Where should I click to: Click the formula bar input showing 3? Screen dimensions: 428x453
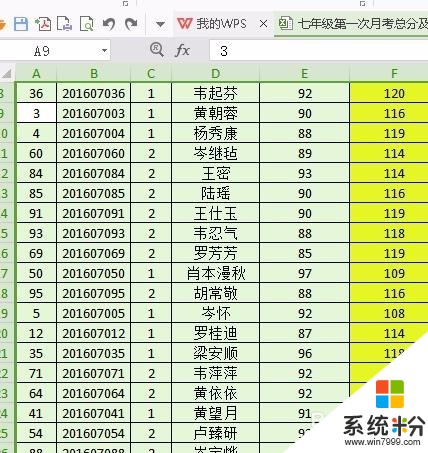pos(319,51)
